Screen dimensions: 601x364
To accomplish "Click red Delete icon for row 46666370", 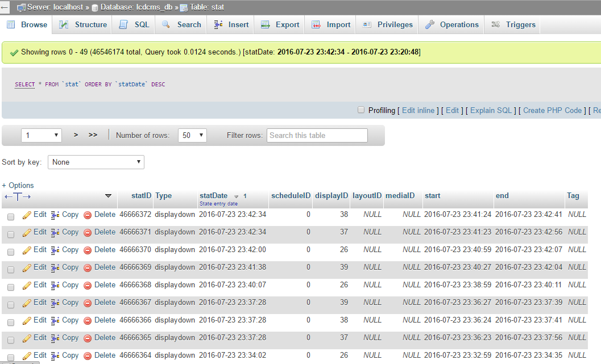I will (88, 250).
